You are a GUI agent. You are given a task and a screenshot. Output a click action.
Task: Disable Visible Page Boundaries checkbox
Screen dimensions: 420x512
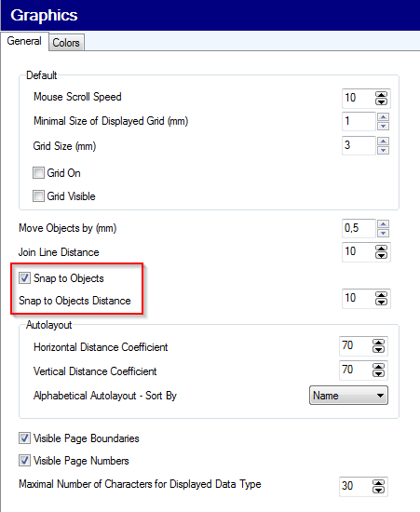click(24, 438)
